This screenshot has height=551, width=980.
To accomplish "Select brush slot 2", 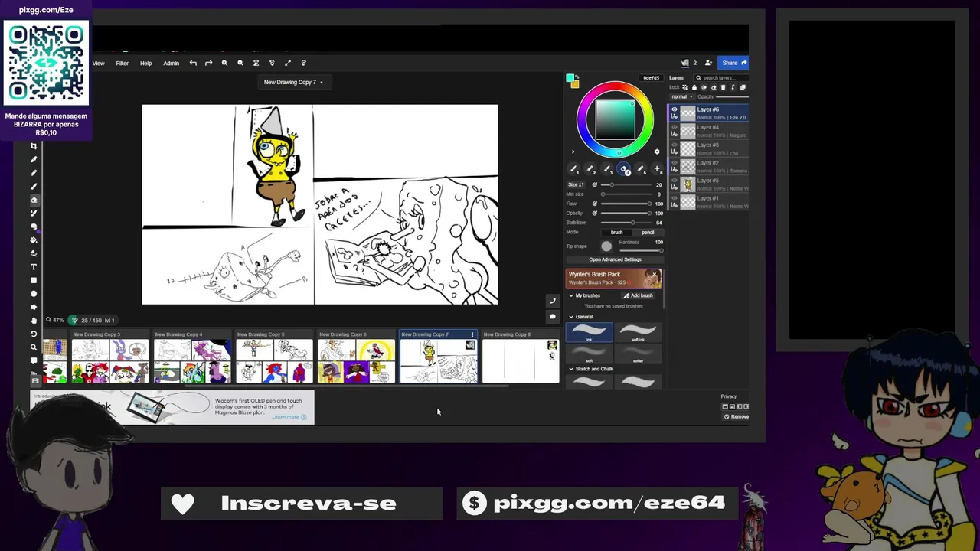I will (x=590, y=169).
